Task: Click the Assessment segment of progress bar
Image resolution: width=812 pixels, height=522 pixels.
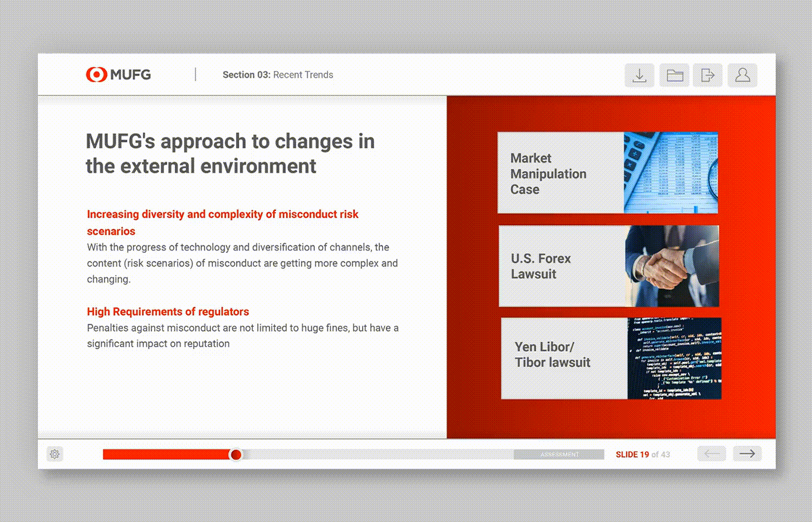Action: [559, 454]
